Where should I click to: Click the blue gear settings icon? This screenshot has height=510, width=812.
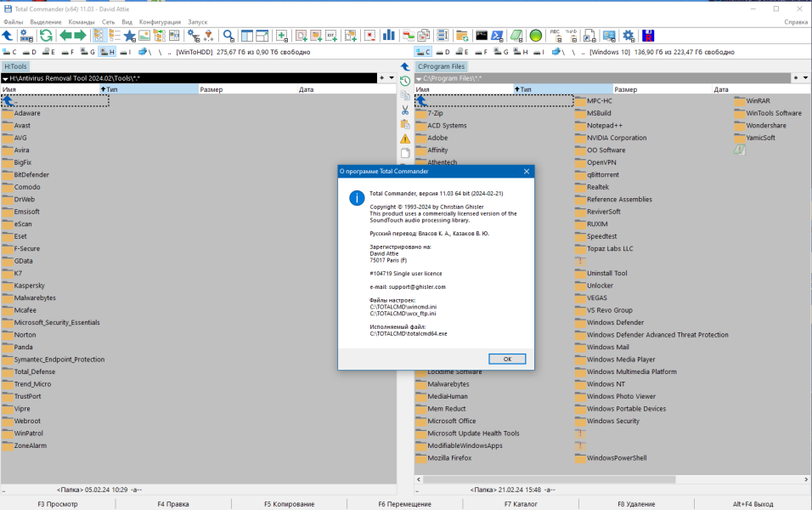[x=629, y=35]
